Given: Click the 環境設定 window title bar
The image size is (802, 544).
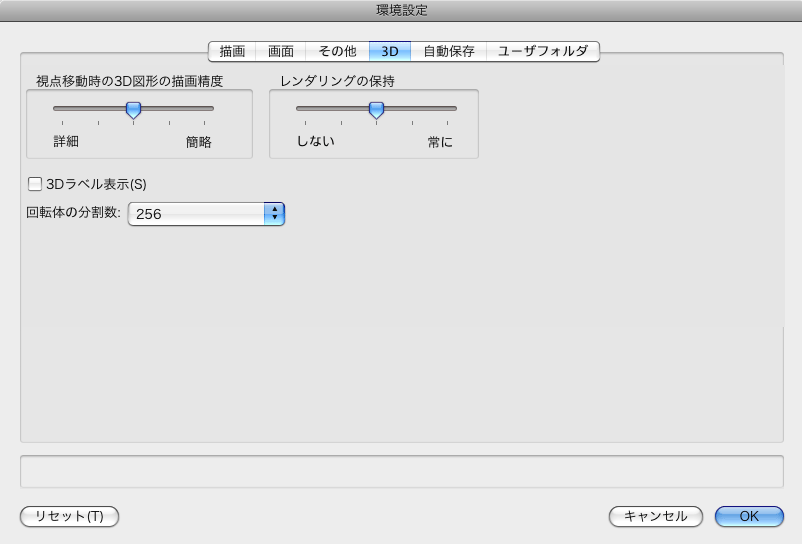Looking at the screenshot, I should tap(401, 11).
